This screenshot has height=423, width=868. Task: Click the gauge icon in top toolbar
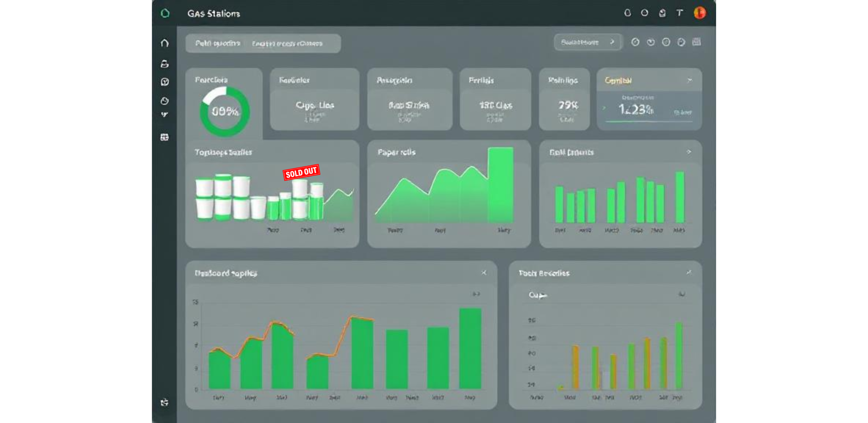click(x=635, y=42)
